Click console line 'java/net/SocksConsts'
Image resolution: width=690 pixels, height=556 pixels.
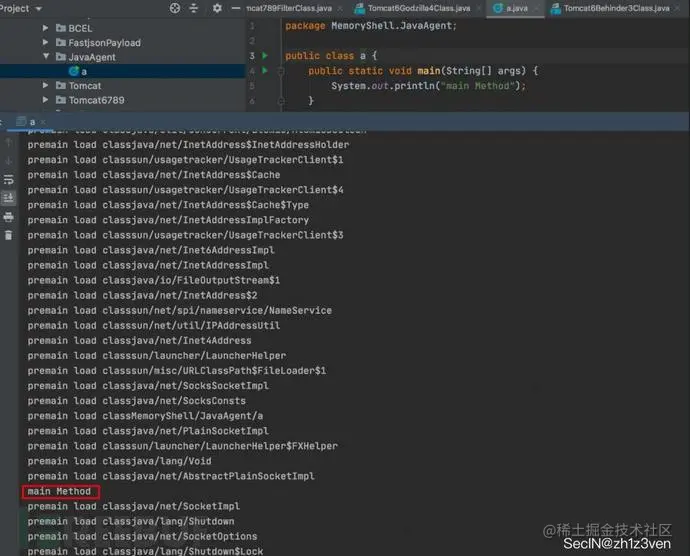pos(136,401)
